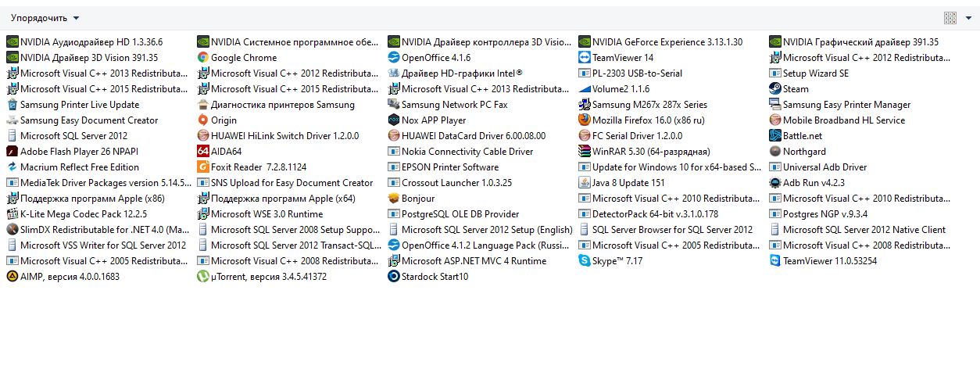
Task: Click the Northgard icon
Action: pos(775,152)
